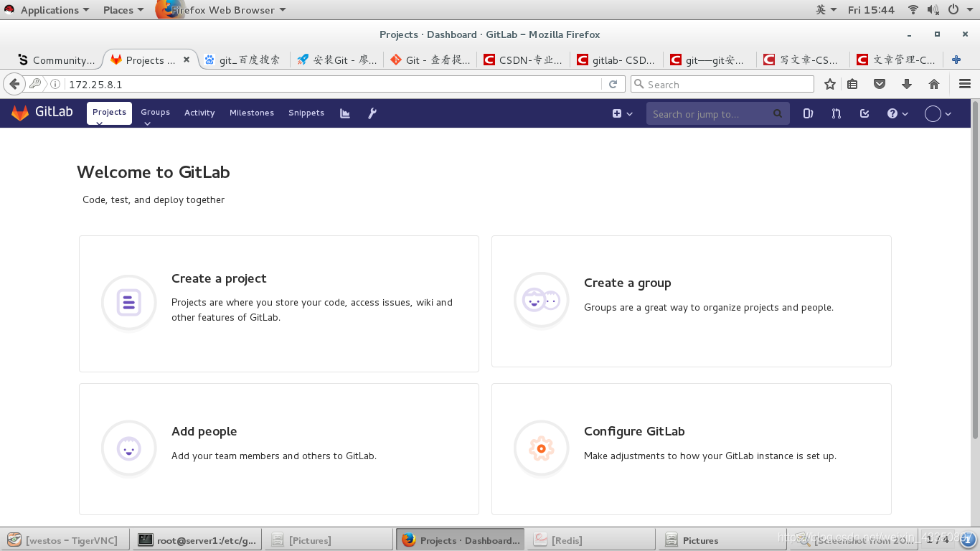The height and width of the screenshot is (551, 980).
Task: Click the Add people face icon
Action: point(129,449)
